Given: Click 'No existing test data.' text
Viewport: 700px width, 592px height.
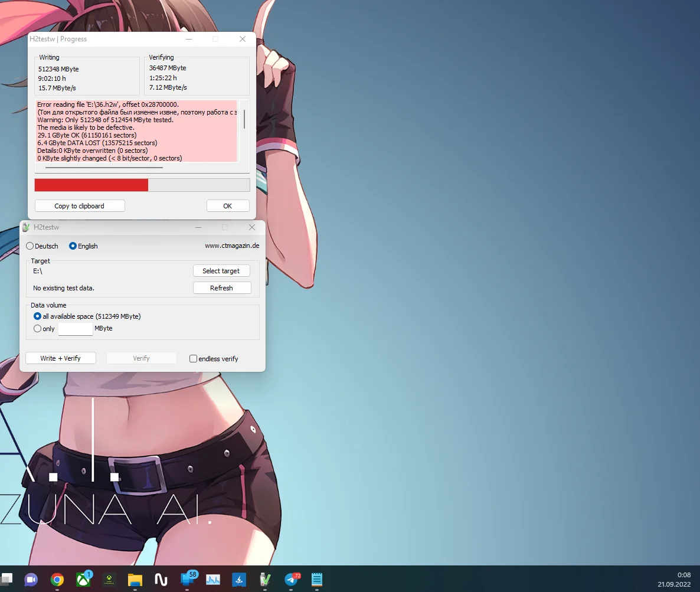Looking at the screenshot, I should pyautogui.click(x=63, y=288).
